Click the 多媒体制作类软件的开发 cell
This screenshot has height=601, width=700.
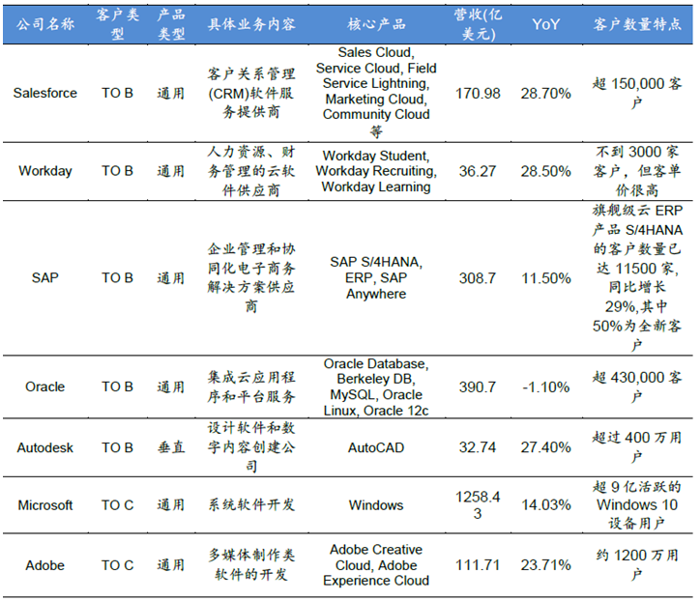(251, 565)
